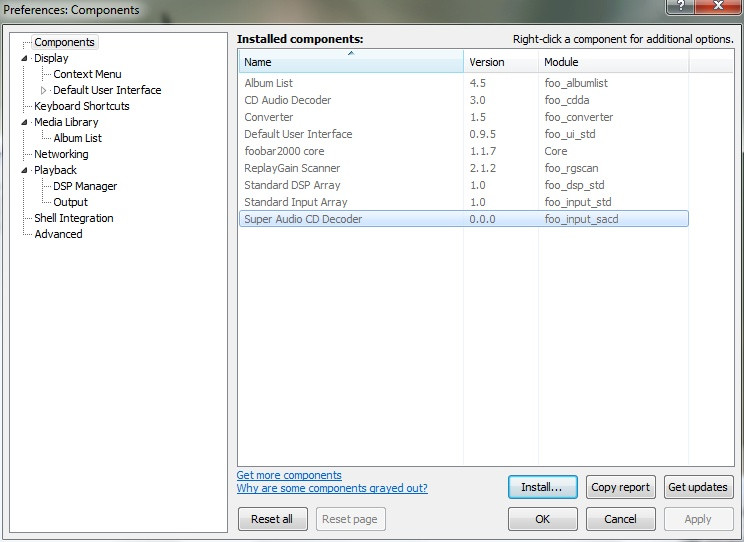Select the Context Menu page
The width and height of the screenshot is (744, 542).
click(87, 74)
